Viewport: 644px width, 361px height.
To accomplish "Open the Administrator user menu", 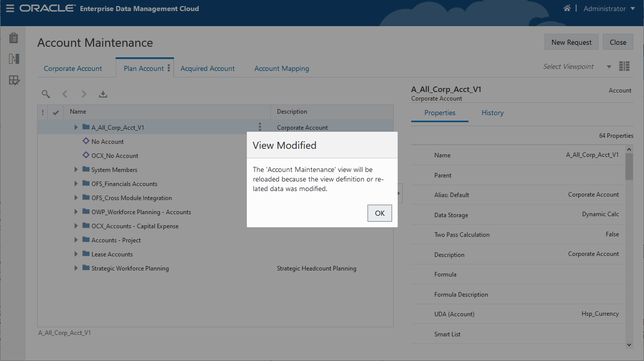I will coord(611,9).
